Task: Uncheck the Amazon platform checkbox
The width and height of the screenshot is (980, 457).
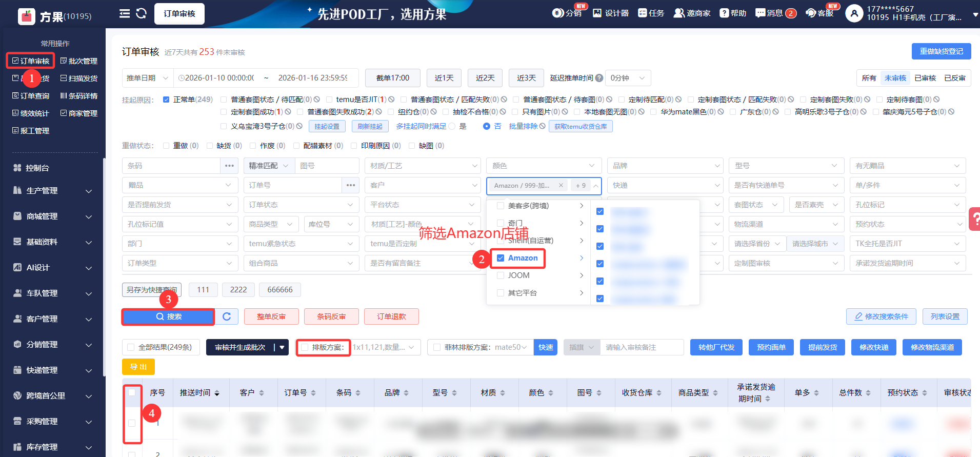Action: (x=501, y=258)
